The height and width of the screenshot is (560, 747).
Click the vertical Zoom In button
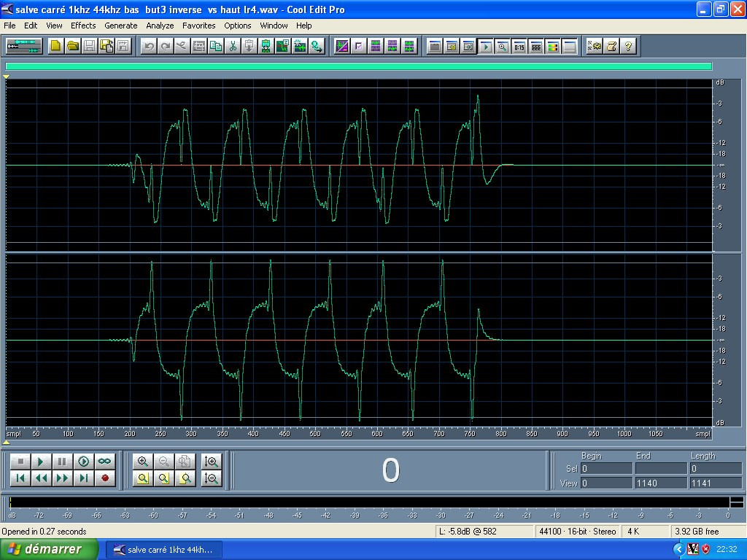coord(212,462)
